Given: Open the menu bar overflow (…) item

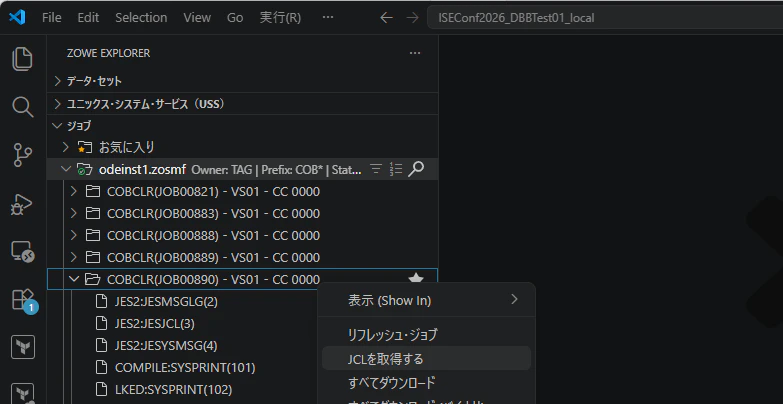Looking at the screenshot, I should [328, 17].
